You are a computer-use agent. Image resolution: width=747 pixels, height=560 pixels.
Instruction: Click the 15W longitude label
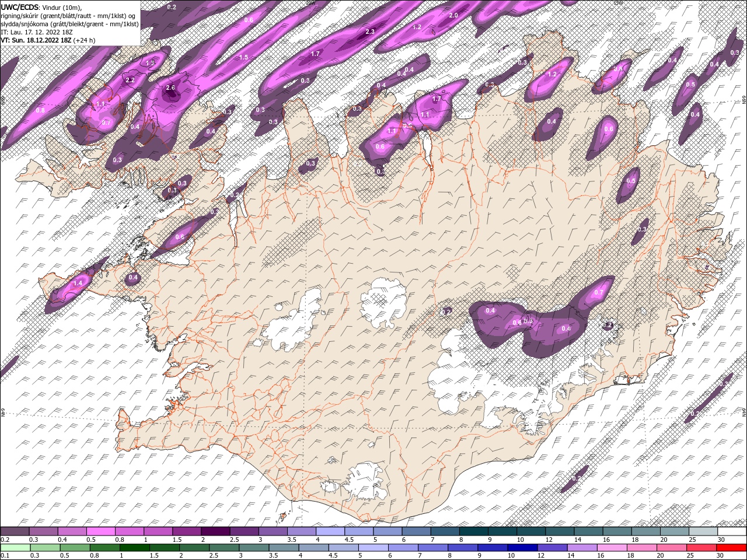(618, 2)
